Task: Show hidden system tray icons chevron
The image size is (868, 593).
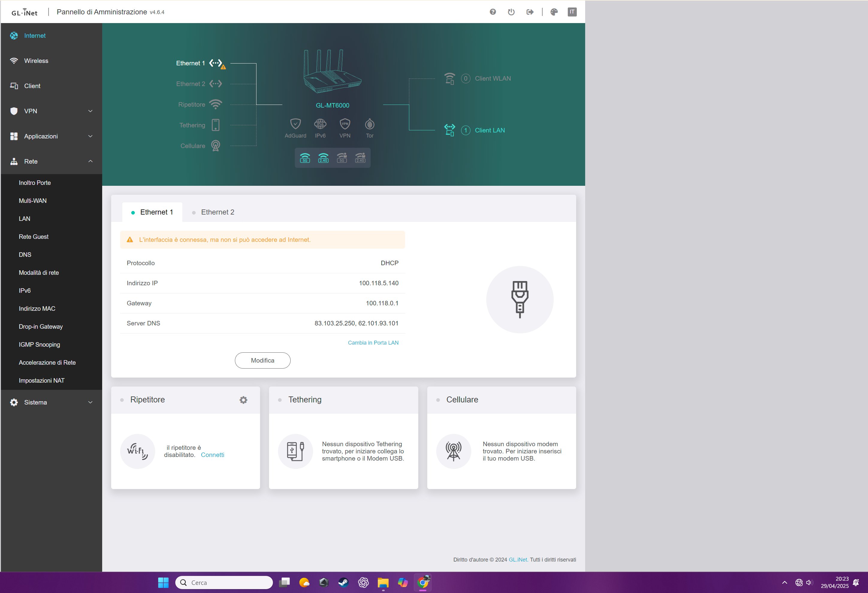Action: tap(784, 583)
